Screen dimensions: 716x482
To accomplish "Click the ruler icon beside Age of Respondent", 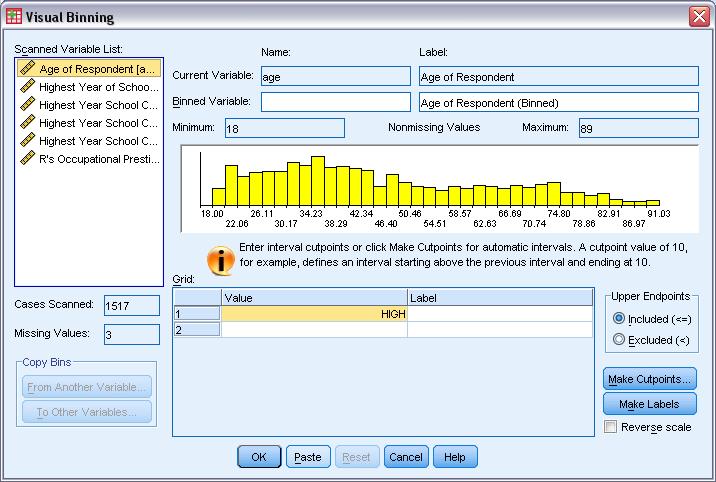I will pyautogui.click(x=28, y=69).
